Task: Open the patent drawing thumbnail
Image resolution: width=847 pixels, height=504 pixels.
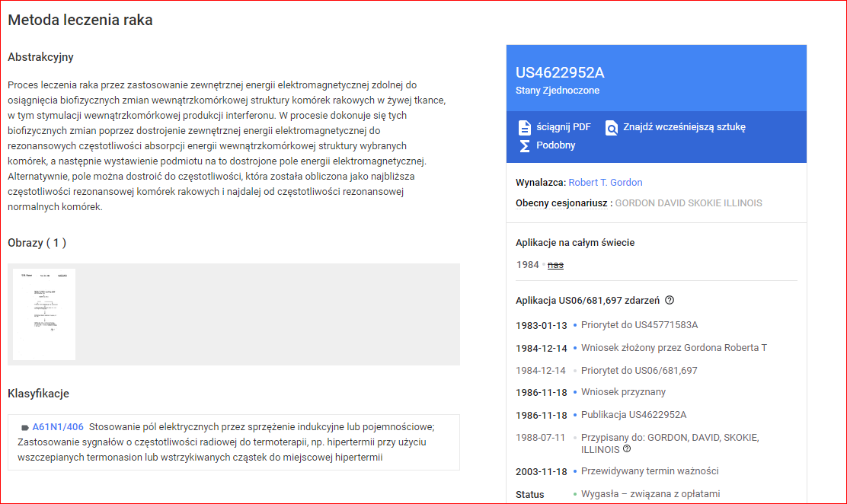Action: coord(44,314)
